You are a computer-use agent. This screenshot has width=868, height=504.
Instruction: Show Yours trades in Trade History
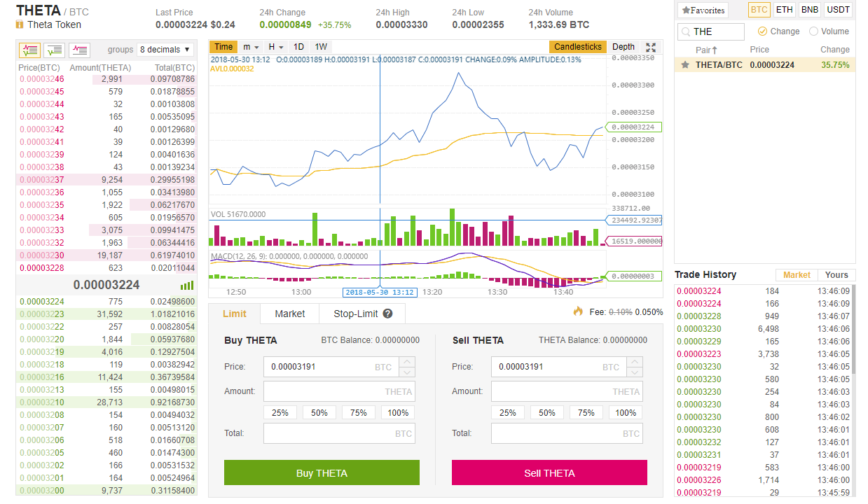(x=836, y=275)
